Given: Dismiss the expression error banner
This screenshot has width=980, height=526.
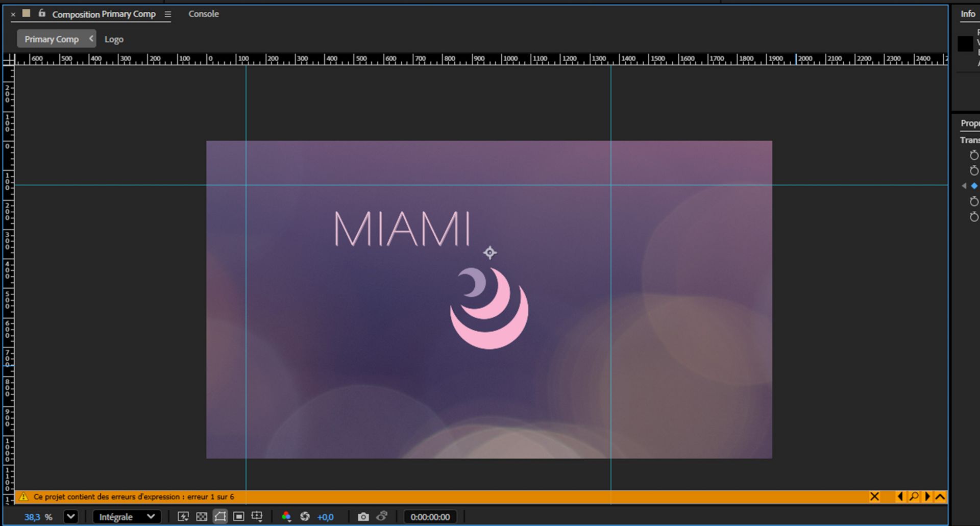Looking at the screenshot, I should (x=874, y=496).
